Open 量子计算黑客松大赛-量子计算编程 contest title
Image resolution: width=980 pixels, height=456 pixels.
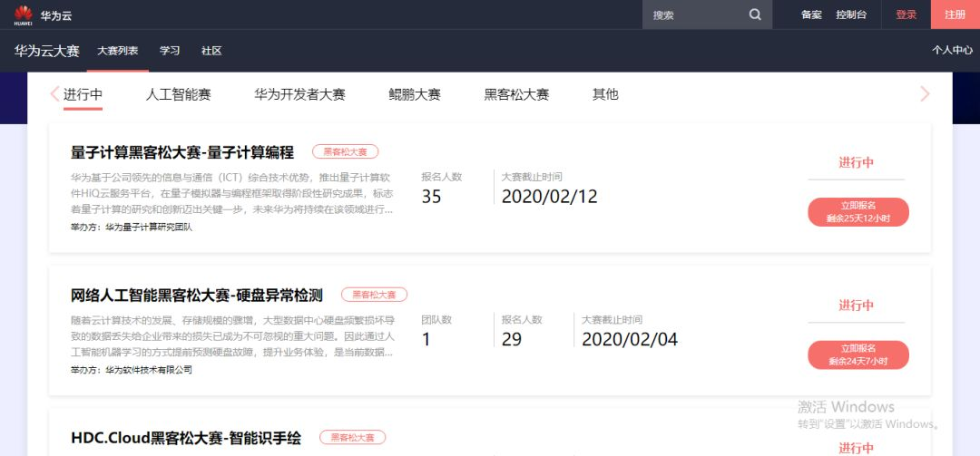tap(182, 151)
